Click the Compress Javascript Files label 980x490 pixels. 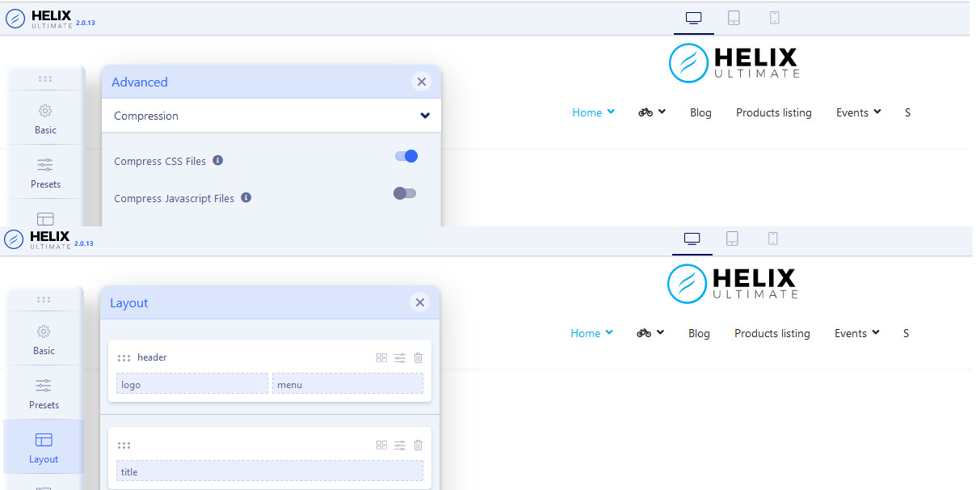coord(174,198)
